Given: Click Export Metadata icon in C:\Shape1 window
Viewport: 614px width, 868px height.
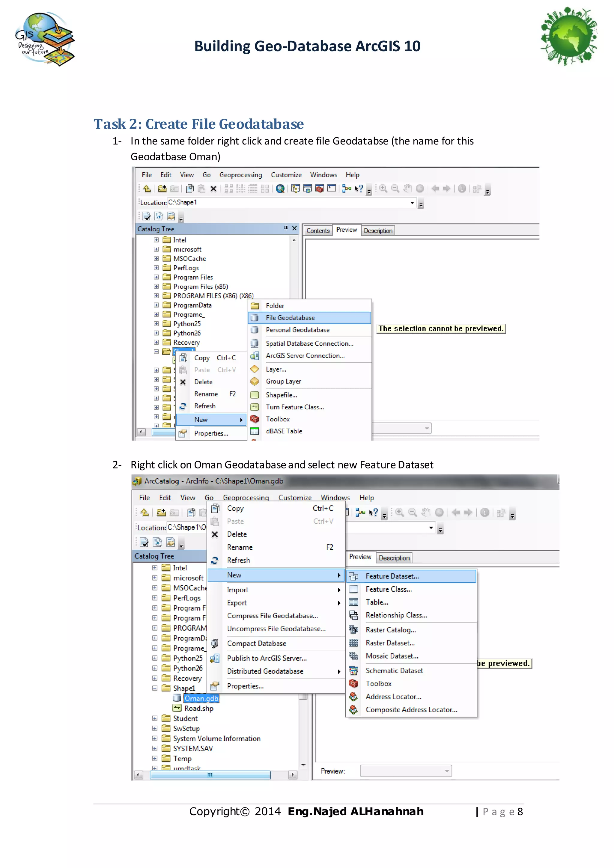Looking at the screenshot, I should click(x=159, y=216).
